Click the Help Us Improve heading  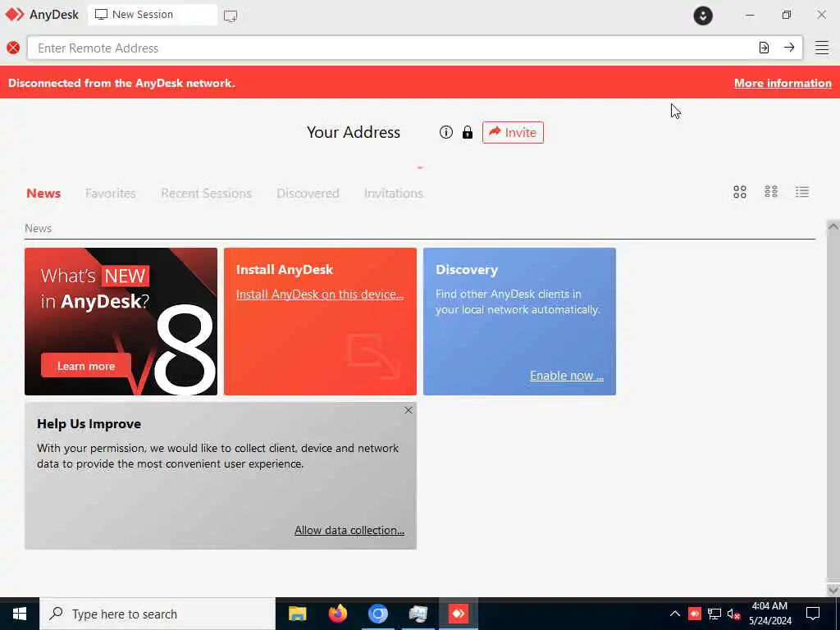point(89,424)
